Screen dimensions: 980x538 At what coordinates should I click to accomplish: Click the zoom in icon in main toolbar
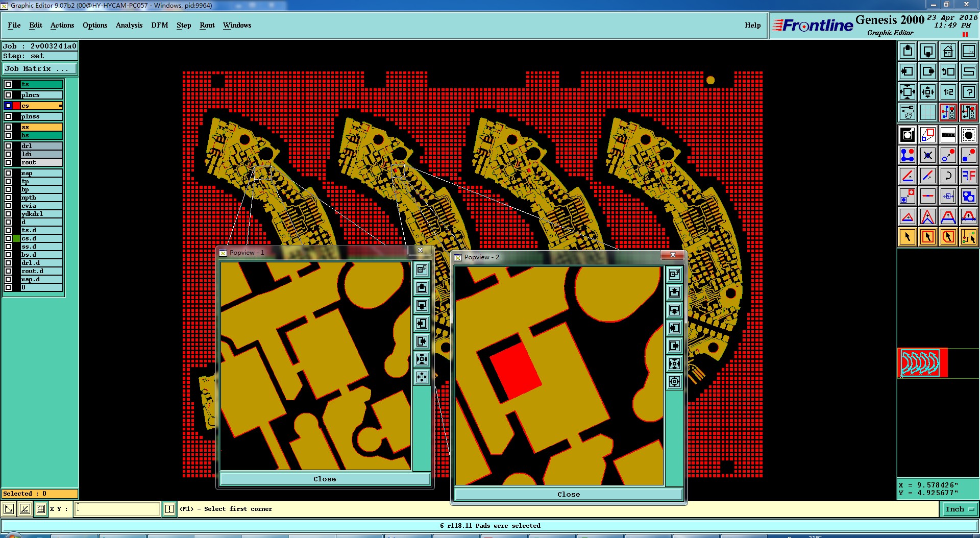click(908, 92)
